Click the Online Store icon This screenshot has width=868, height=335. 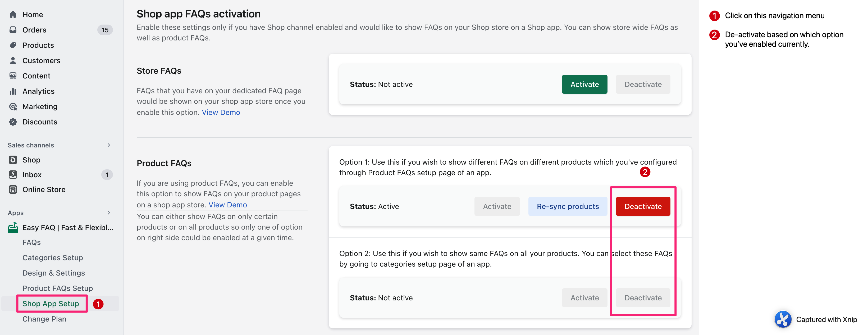tap(13, 189)
